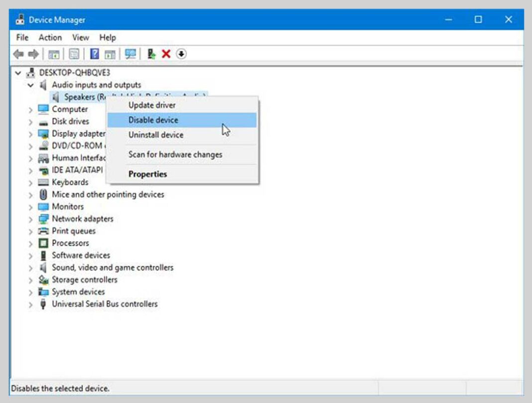The width and height of the screenshot is (532, 403).
Task: Open the Action menu
Action: tap(50, 37)
